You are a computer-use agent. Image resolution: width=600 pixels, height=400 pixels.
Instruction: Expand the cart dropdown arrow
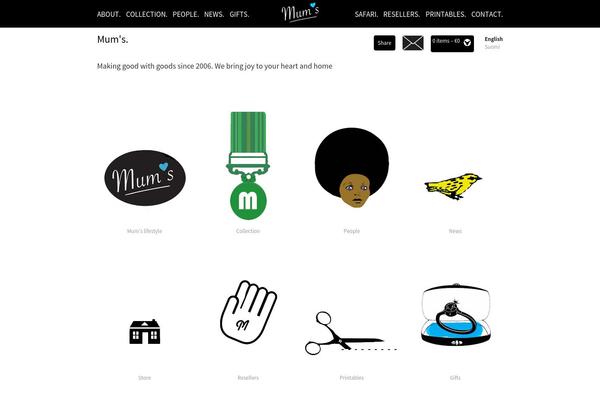coord(467,43)
